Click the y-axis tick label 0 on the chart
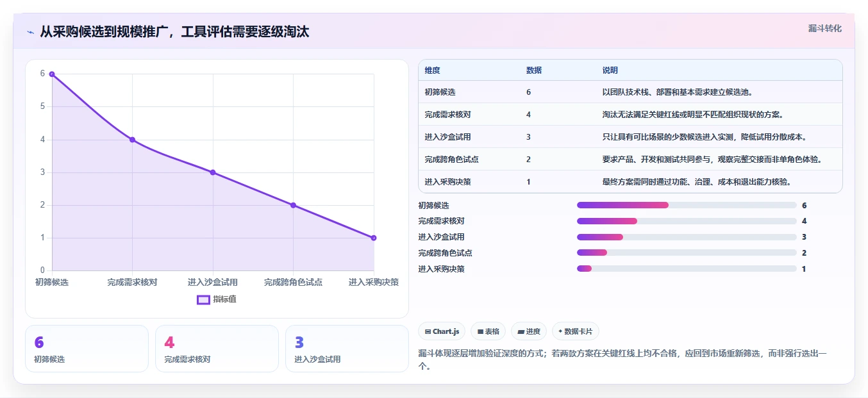 point(42,270)
